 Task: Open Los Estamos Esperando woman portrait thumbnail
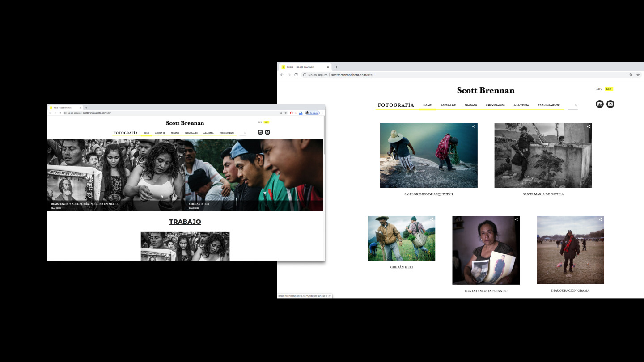pos(486,250)
